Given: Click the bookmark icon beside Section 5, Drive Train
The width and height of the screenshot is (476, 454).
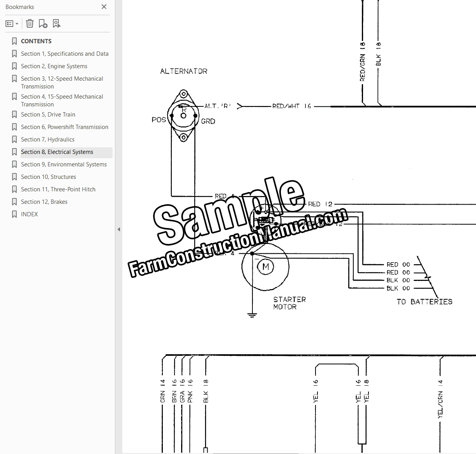Looking at the screenshot, I should point(14,115).
